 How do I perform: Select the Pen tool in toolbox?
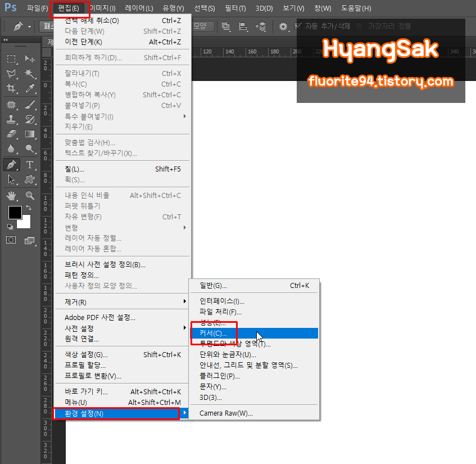[11, 165]
